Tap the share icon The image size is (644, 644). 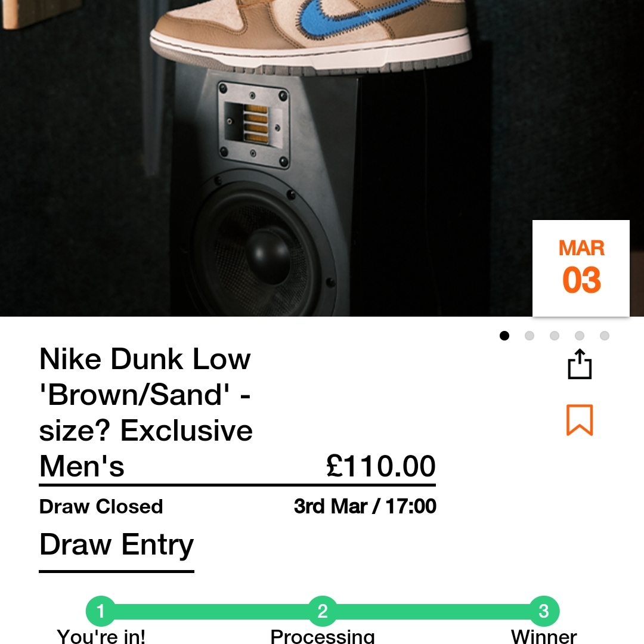(x=579, y=364)
